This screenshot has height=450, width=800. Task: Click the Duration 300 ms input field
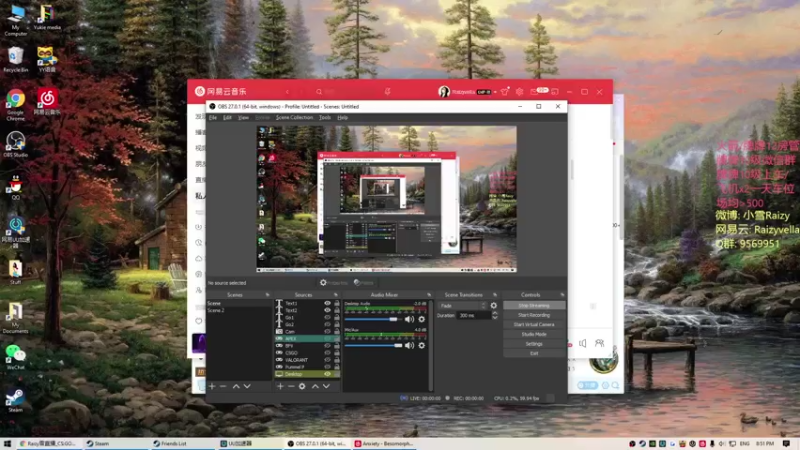(x=473, y=316)
